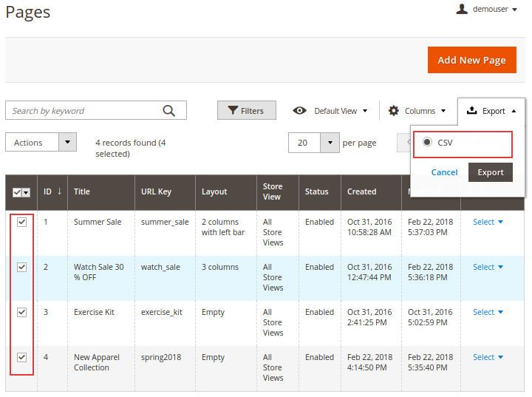532x397 pixels.
Task: Click the export upload icon
Action: click(x=471, y=111)
